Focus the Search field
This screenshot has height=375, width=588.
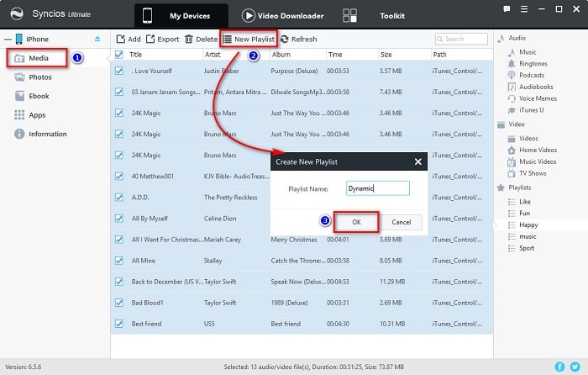[461, 39]
